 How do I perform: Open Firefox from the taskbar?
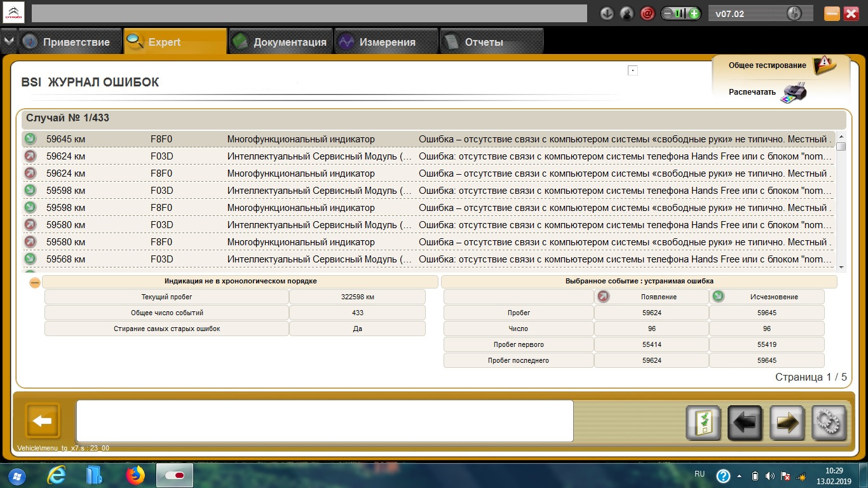[x=135, y=475]
